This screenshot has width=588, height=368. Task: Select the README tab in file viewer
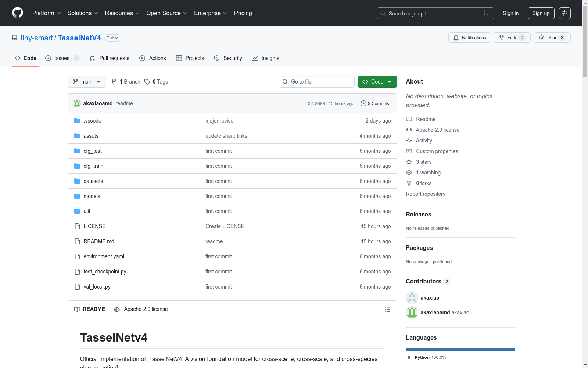pyautogui.click(x=90, y=309)
